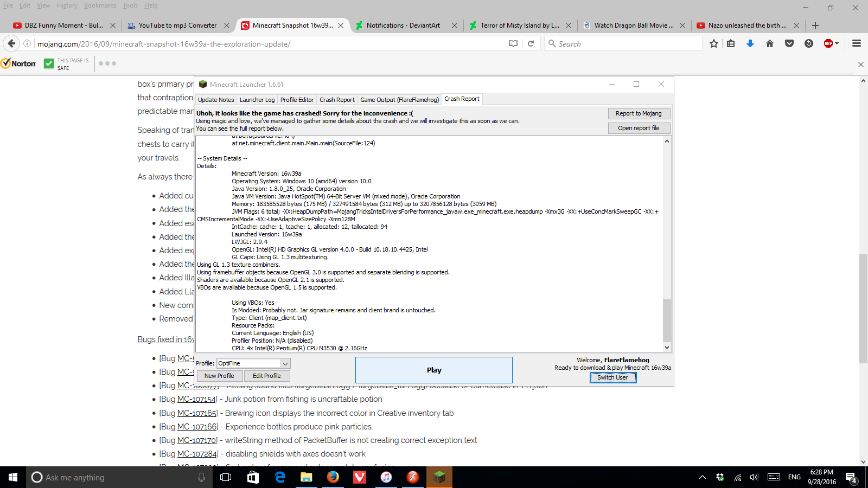Switch to the Update Notes tab

(x=216, y=100)
